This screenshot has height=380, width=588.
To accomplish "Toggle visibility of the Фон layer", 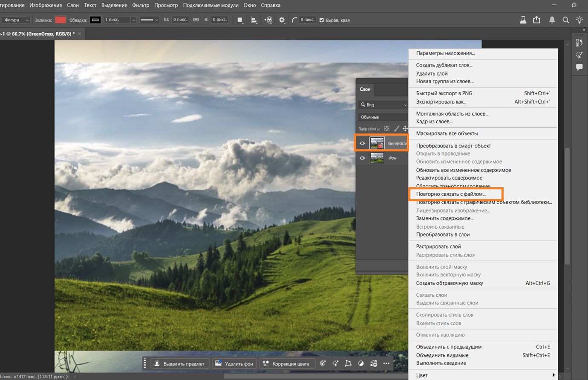I will tap(362, 158).
